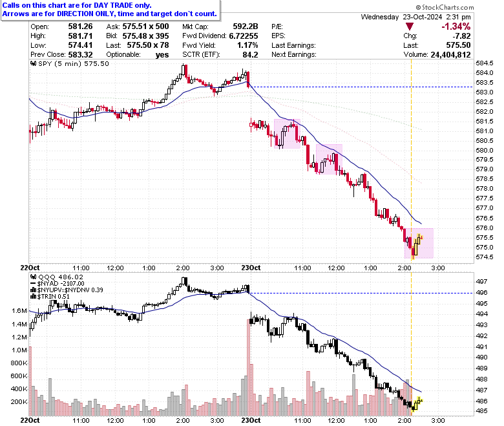Click the EPS label
The image size is (504, 426).
tap(278, 36)
